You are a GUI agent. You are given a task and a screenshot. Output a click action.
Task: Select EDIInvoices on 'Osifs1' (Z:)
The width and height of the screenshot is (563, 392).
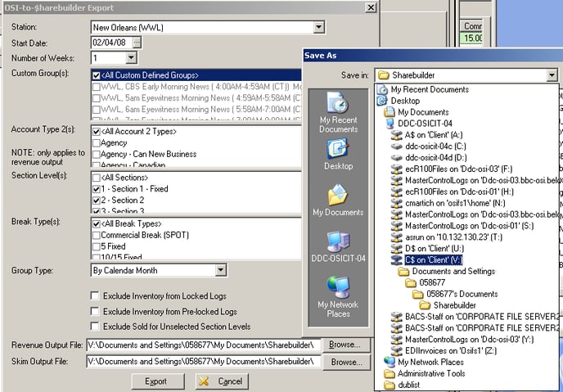[x=444, y=351]
